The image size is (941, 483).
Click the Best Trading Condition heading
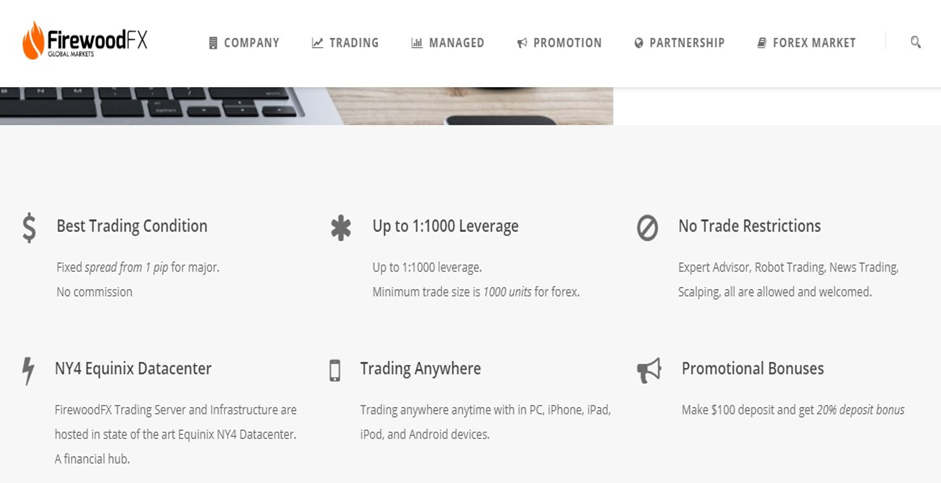click(x=132, y=226)
